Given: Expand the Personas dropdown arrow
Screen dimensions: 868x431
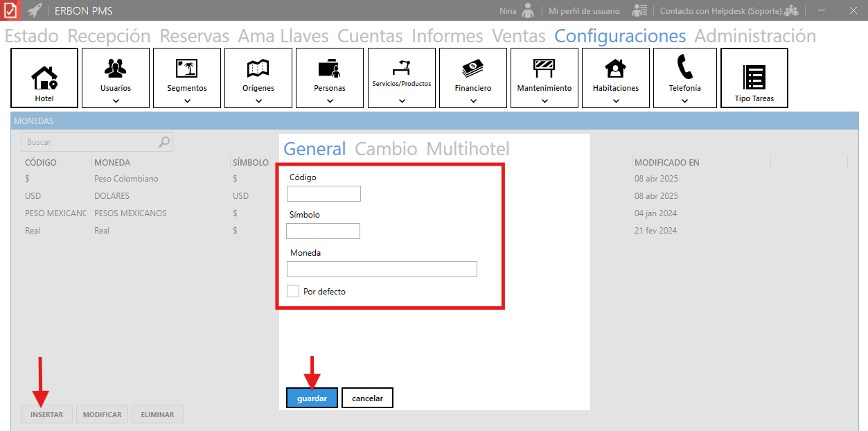Looking at the screenshot, I should [330, 100].
